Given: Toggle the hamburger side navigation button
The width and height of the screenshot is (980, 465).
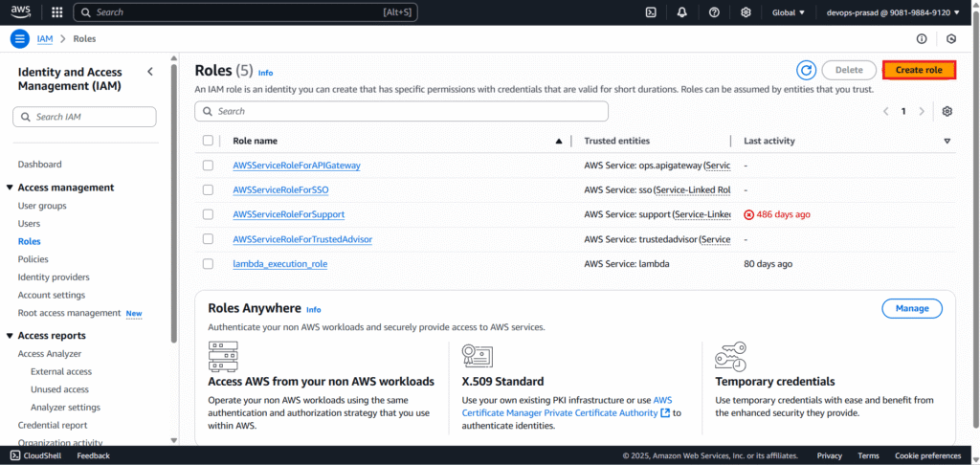Looking at the screenshot, I should 20,38.
